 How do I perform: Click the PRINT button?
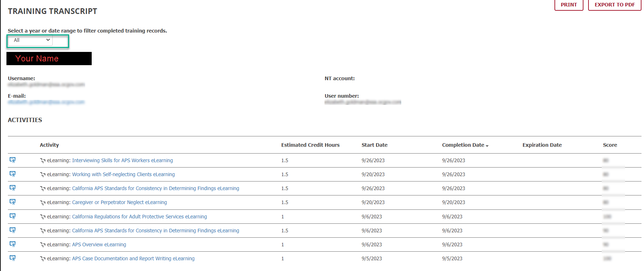tap(569, 5)
